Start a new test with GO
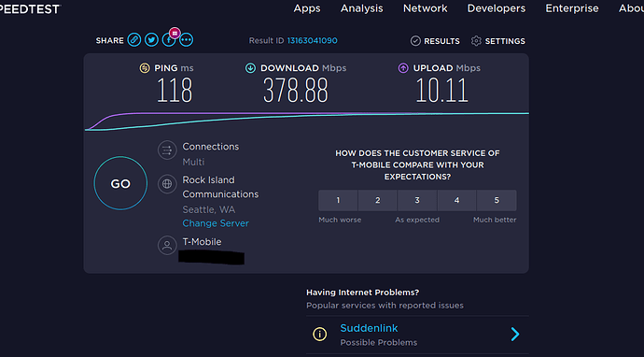 (x=120, y=183)
